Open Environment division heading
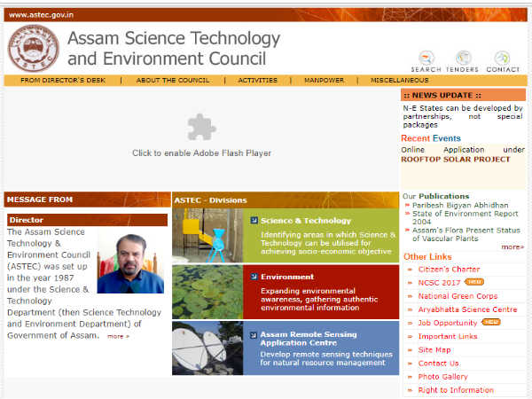The image size is (532, 399). pyautogui.click(x=287, y=277)
